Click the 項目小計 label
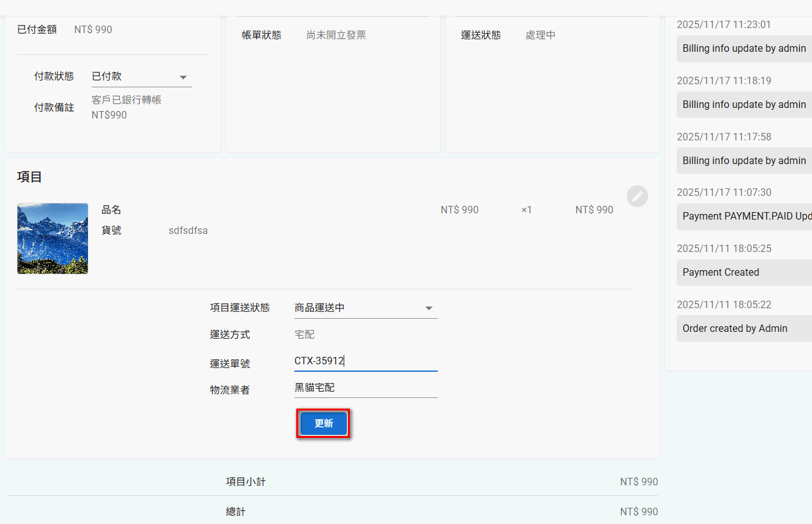The image size is (812, 524). pyautogui.click(x=246, y=482)
